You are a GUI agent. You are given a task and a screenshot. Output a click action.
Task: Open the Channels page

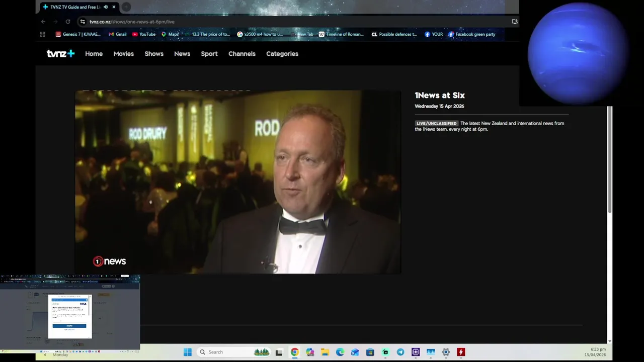[x=242, y=54]
